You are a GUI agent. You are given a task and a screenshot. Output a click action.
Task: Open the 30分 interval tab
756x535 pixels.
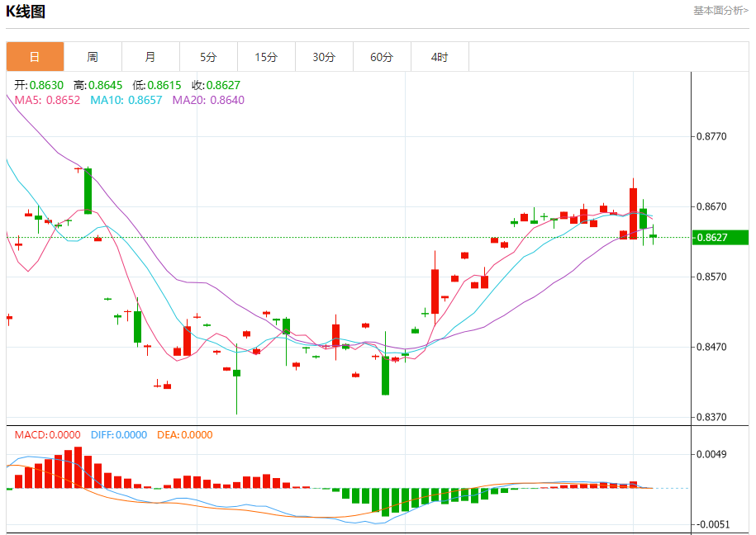pos(324,57)
